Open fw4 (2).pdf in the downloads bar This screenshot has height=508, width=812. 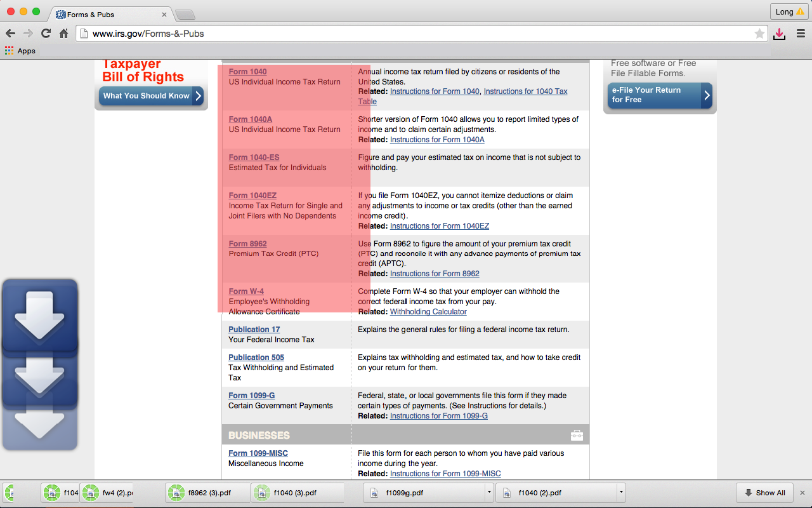(107, 493)
